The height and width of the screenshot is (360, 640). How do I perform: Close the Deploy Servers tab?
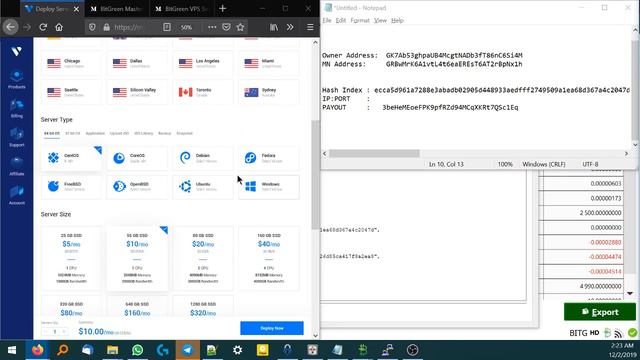tap(76, 9)
